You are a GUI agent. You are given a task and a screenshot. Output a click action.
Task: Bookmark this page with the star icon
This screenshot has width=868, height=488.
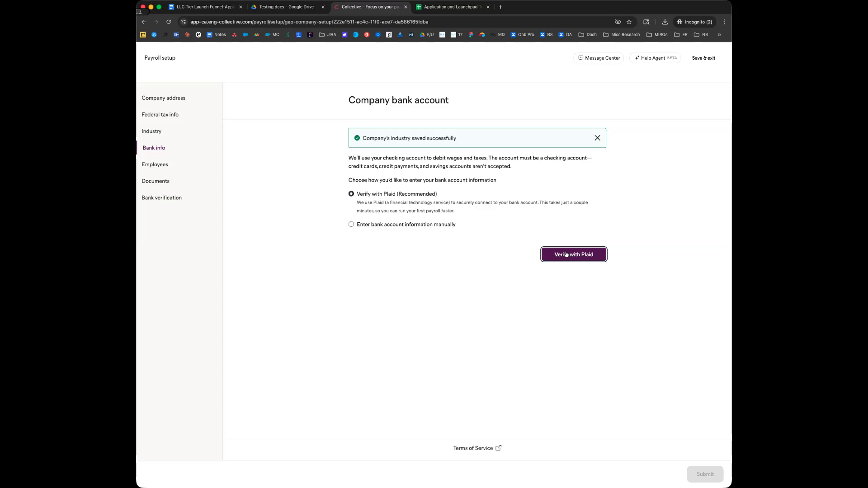tap(629, 22)
